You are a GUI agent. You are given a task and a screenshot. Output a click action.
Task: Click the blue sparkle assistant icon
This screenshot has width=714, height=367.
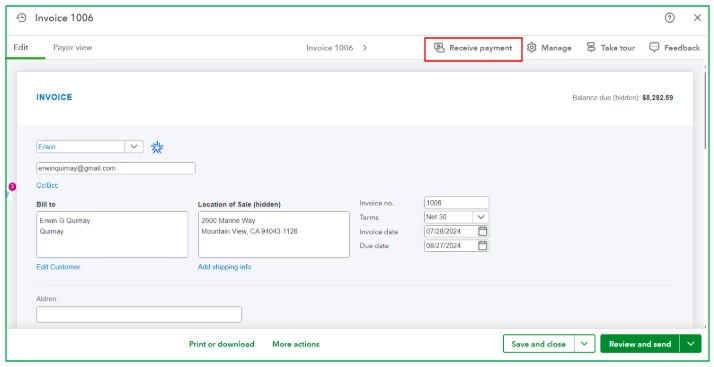coord(157,147)
